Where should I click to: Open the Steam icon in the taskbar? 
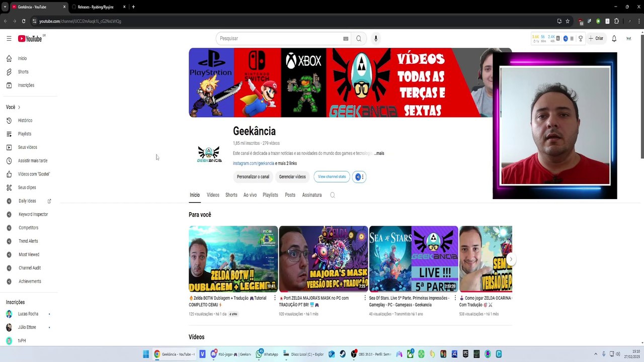(342, 354)
